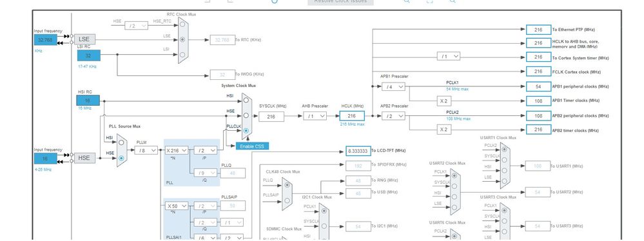Click the LSE input frequency 32.768 field
This screenshot has width=644, height=241.
46,40
